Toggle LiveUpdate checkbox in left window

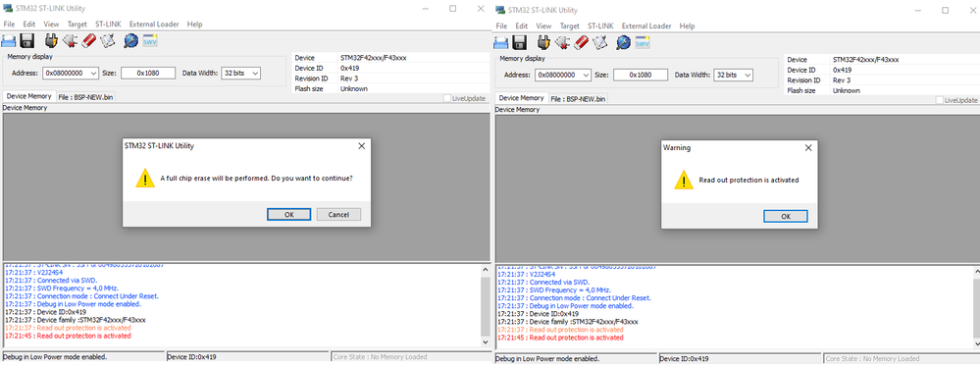[x=447, y=98]
